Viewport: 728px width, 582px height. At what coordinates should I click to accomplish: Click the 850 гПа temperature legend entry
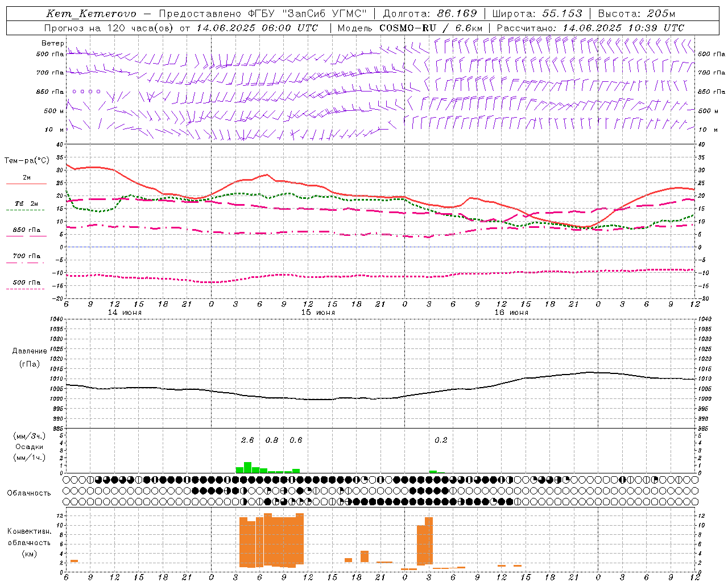pos(27,230)
